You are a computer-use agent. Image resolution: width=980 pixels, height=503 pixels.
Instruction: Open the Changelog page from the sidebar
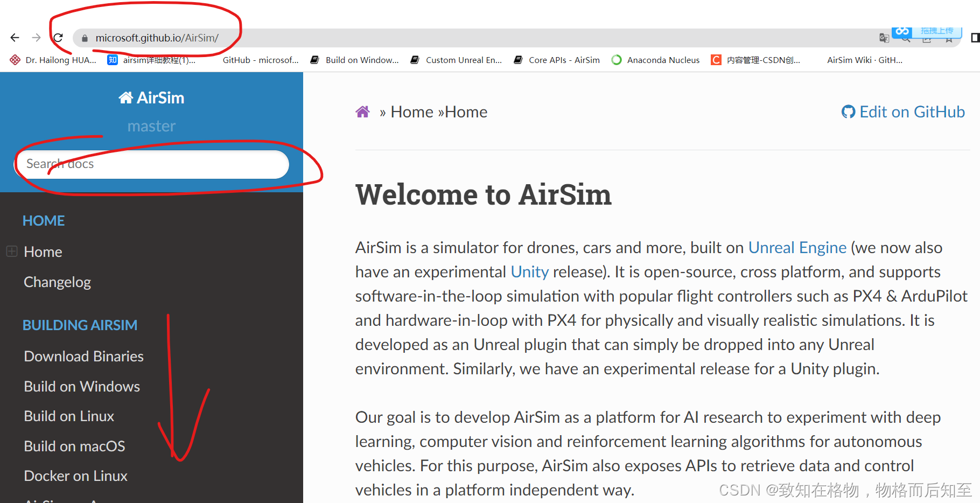[57, 282]
